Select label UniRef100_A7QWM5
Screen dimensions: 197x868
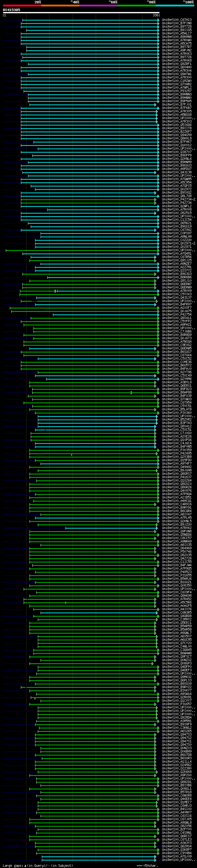pyautogui.click(x=177, y=179)
